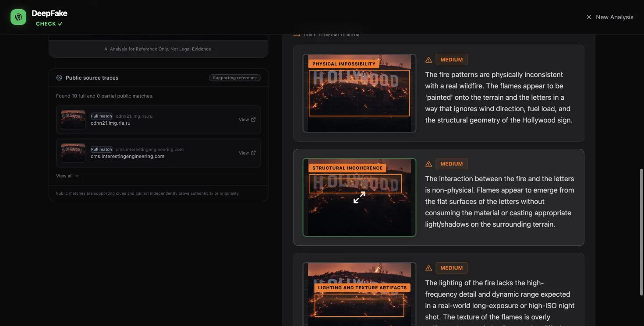
Task: Click the Full match tag for cdnn21.img.ria.ru
Action: [x=102, y=116]
